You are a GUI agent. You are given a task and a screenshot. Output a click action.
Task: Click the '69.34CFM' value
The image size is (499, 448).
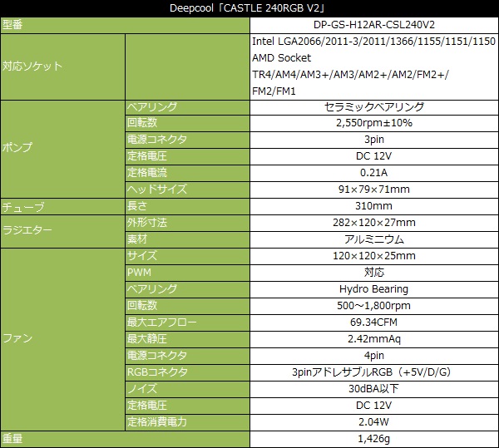coord(374,322)
